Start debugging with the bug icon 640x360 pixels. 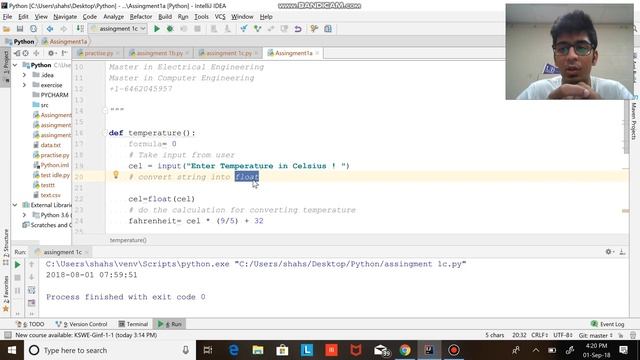tap(170, 29)
